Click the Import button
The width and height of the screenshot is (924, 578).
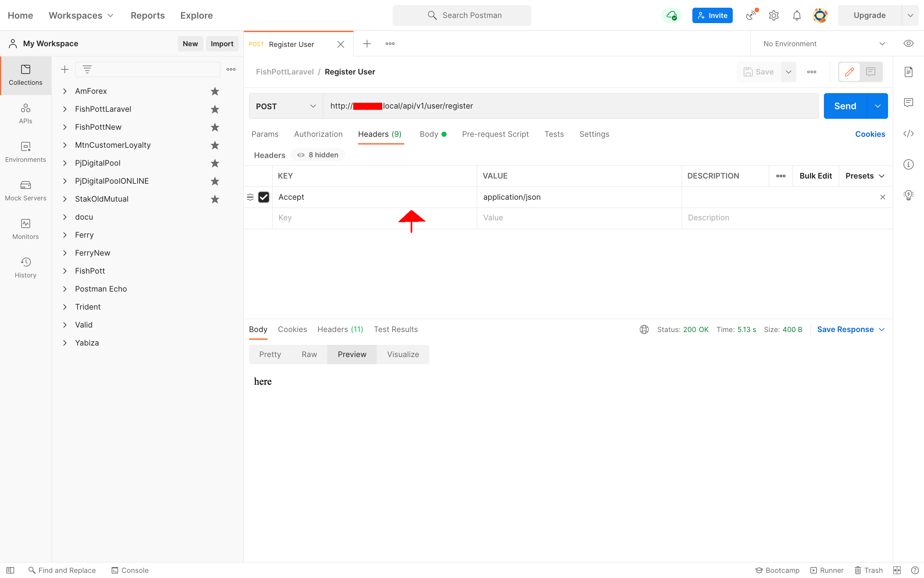(x=222, y=44)
